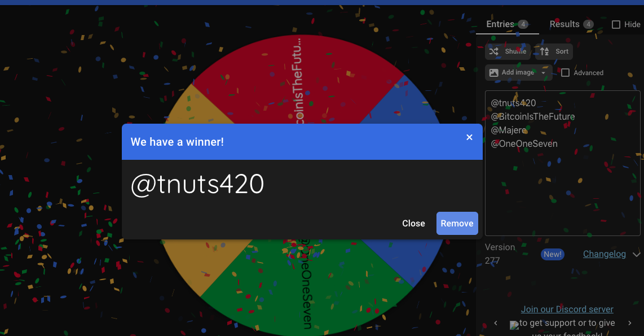Viewport: 644px width, 336px height.
Task: Enable the Advanced checkbox
Action: [x=565, y=72]
